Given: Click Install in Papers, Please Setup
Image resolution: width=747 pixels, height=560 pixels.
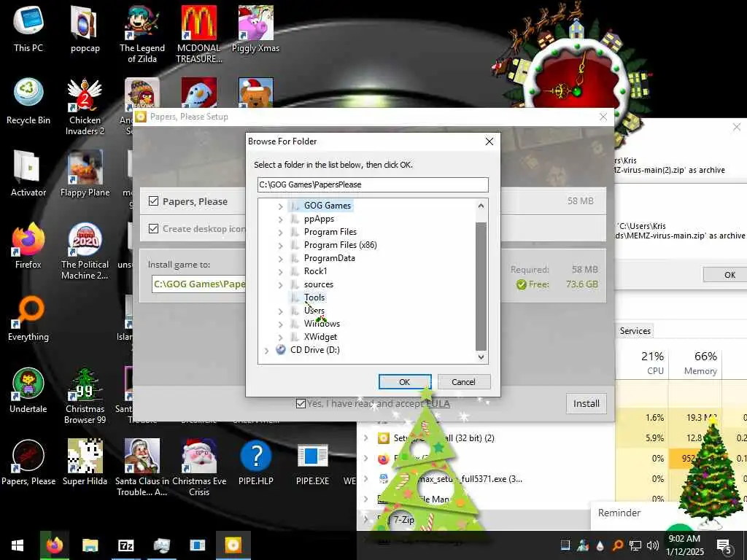Looking at the screenshot, I should 586,403.
